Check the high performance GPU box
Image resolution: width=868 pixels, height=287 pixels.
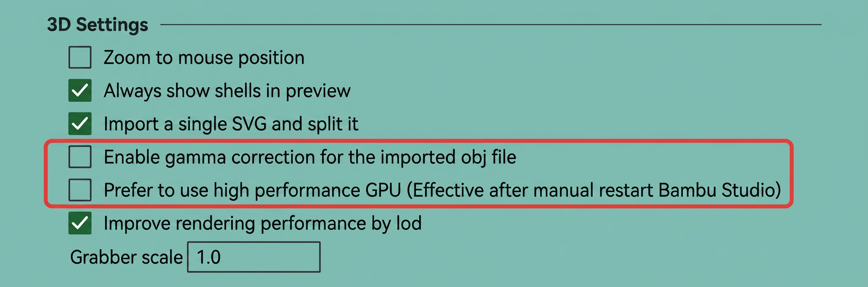[80, 190]
